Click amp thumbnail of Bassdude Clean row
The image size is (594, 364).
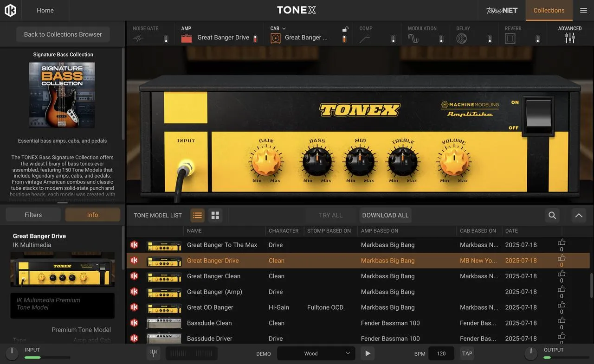pyautogui.click(x=164, y=323)
